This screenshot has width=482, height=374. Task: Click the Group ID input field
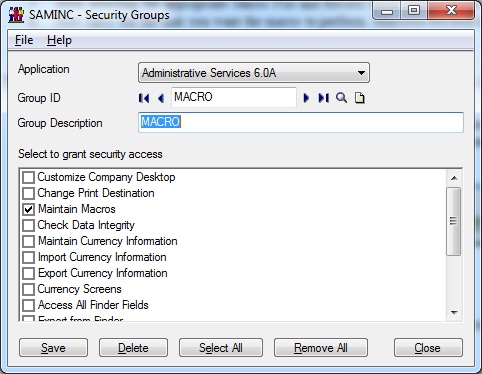pos(234,97)
